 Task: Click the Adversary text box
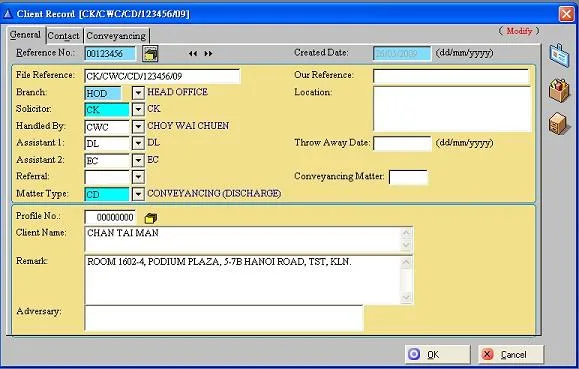(x=224, y=318)
